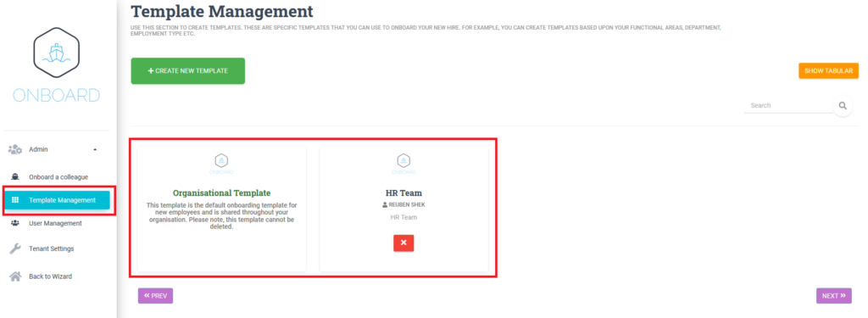Collapse the Admin menu caret
Viewport: 868px width, 318px height.
pos(95,149)
